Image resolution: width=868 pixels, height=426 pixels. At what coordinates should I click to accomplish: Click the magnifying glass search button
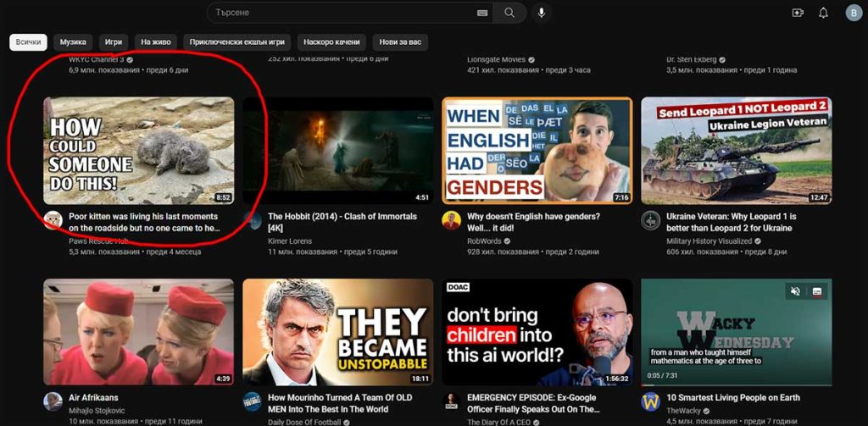[509, 13]
